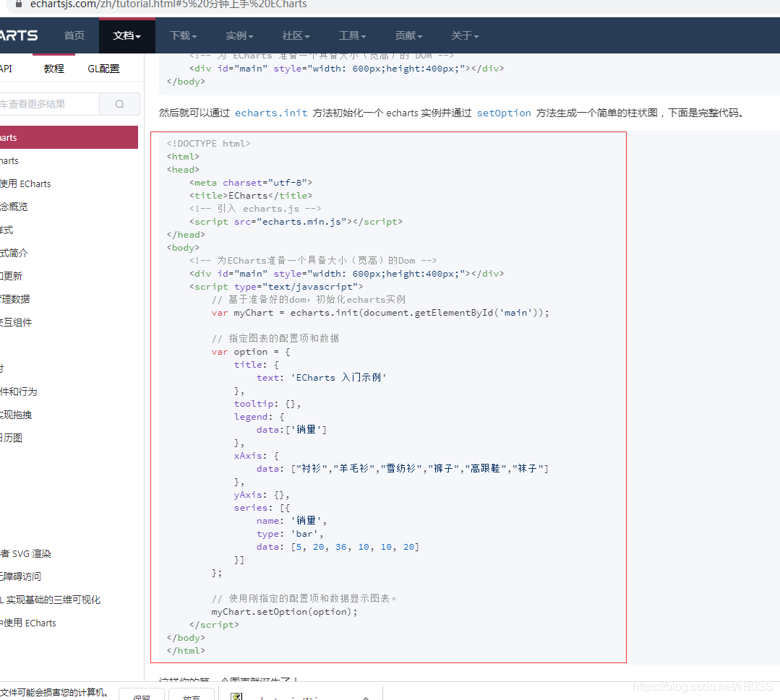This screenshot has height=700, width=780.
Task: Click the search magnifier icon in the sidebar
Action: pyautogui.click(x=119, y=104)
